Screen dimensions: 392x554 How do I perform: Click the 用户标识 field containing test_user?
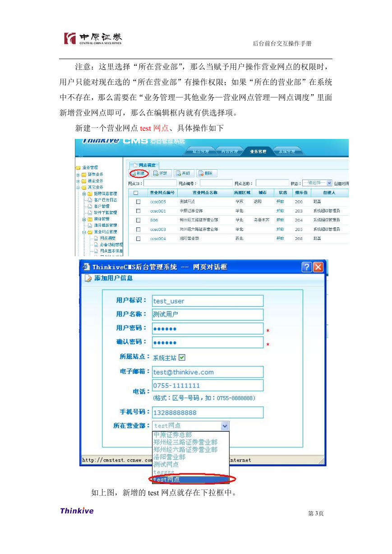point(208,301)
